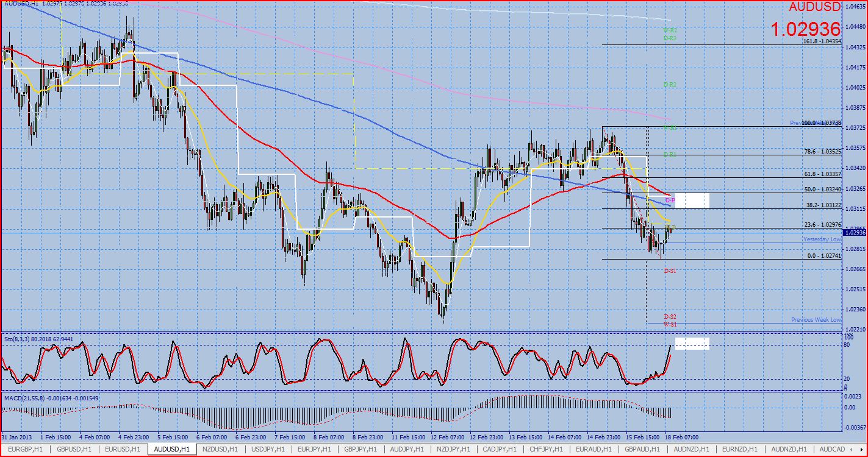The height and width of the screenshot is (457, 868).
Task: Click the 1.03420 price axis value
Action: click(854, 168)
